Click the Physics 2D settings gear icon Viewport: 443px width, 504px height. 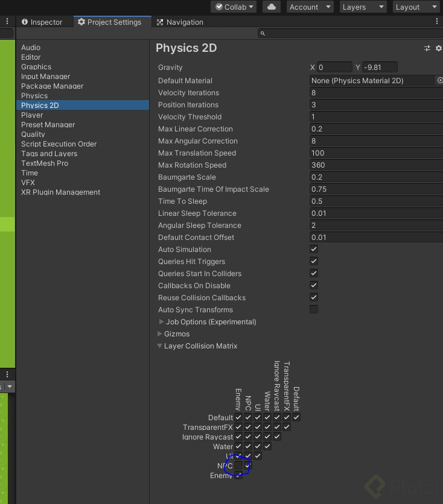coord(439,48)
